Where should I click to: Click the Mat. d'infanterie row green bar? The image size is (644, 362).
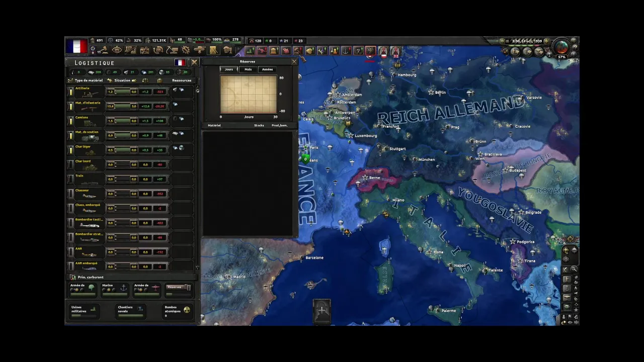[122, 107]
